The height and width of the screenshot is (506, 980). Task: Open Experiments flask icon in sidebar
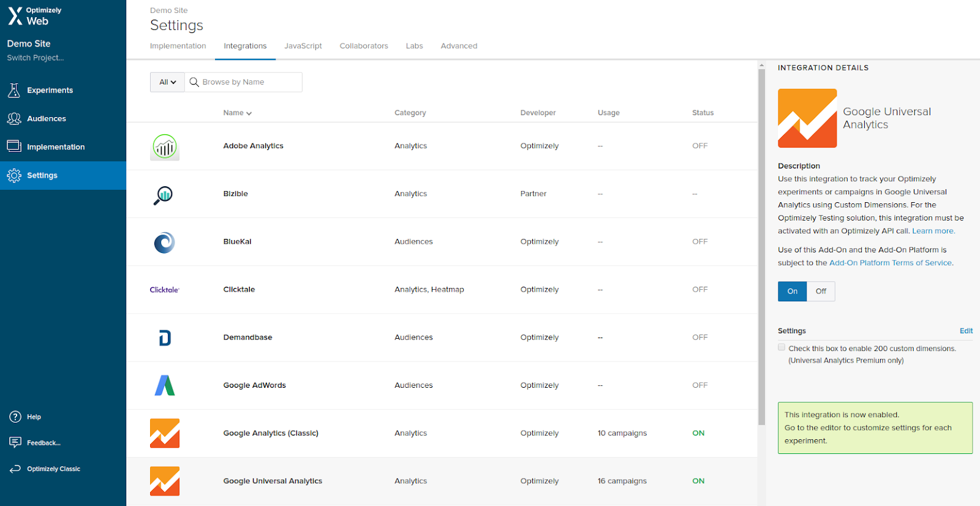14,90
